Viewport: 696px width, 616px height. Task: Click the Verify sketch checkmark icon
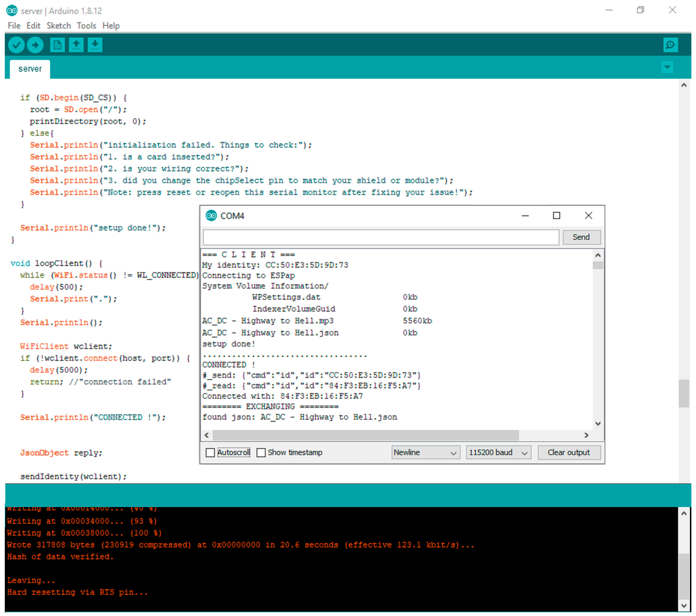(16, 45)
